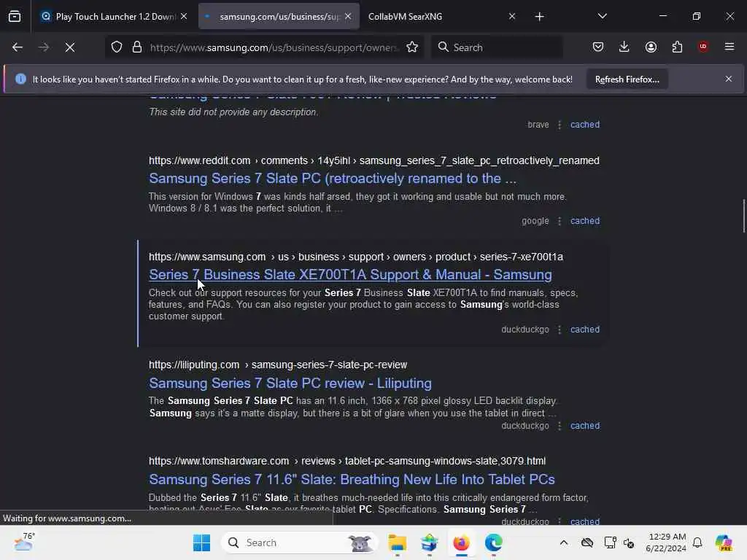Open Microsoft Edge from taskbar
This screenshot has height=560, width=747.
[x=494, y=542]
